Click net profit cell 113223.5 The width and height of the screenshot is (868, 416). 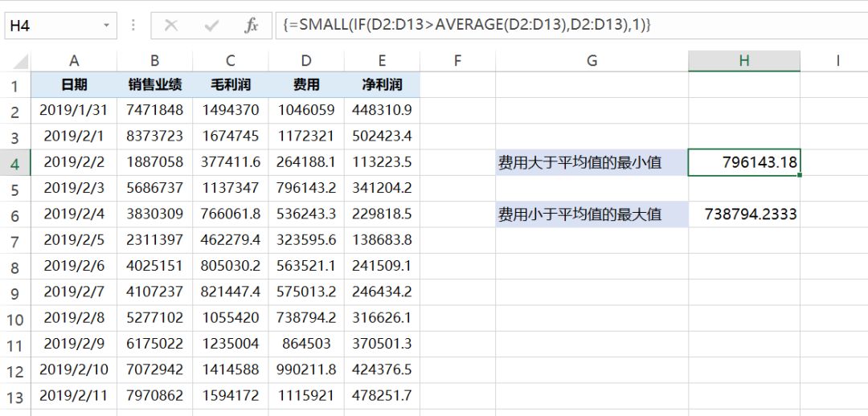(x=382, y=162)
